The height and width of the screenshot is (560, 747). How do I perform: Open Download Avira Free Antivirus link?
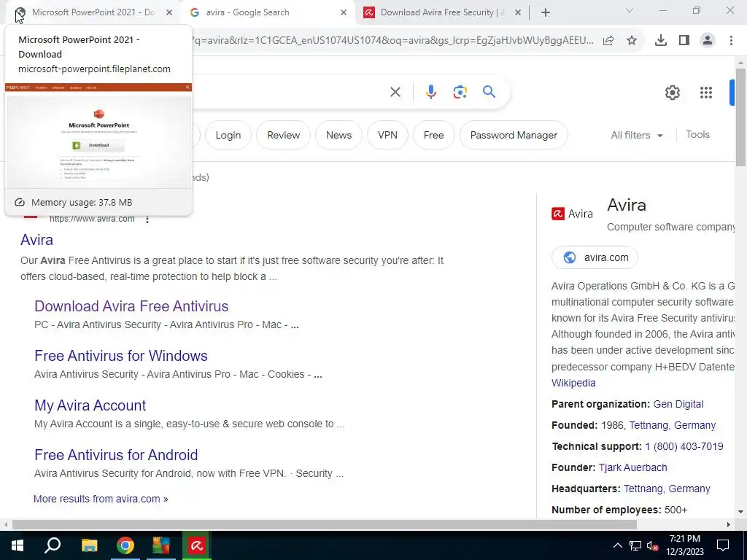[x=131, y=306]
